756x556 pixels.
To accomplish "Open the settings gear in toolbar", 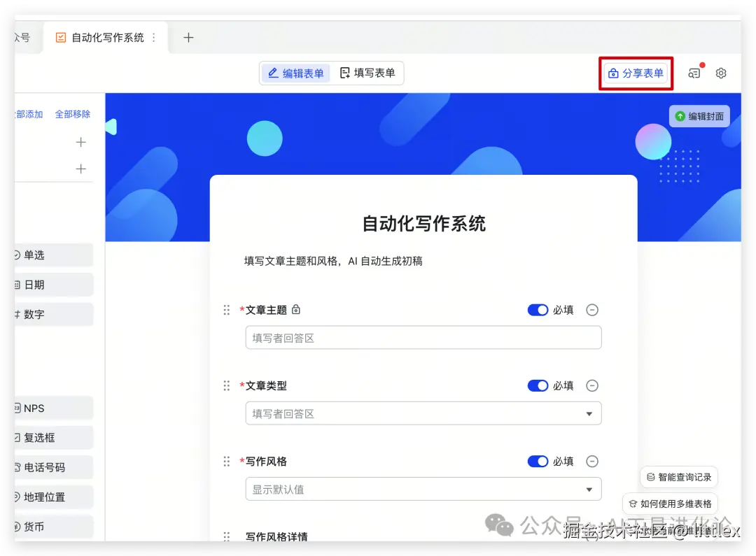I will coord(721,72).
